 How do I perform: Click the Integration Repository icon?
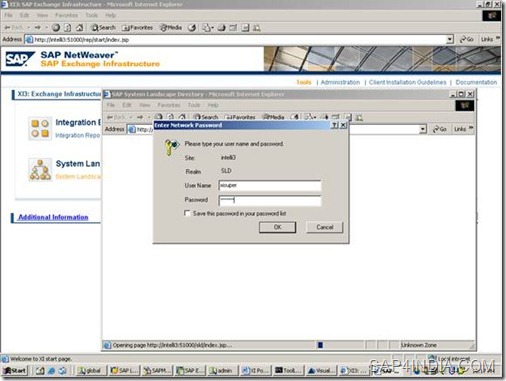[x=40, y=128]
